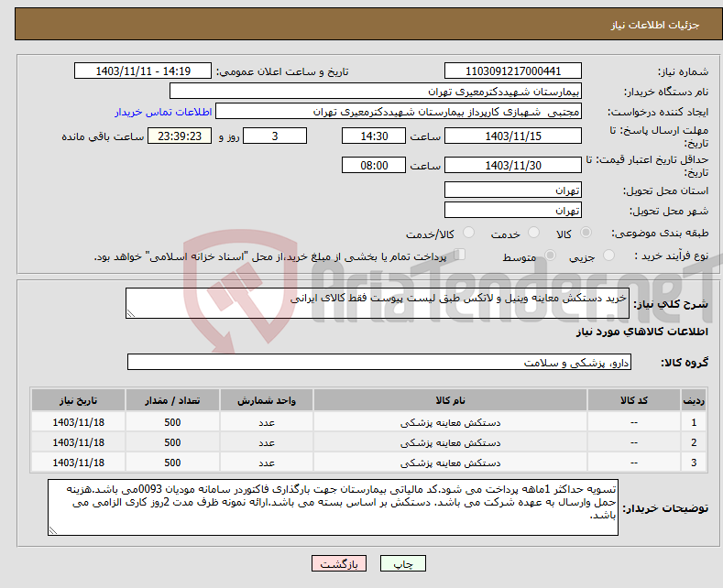Viewport: 723px width, 588px height.
Task: Click the buyer name field بیمارستان شهیددکترمعیری
Action: 376,92
